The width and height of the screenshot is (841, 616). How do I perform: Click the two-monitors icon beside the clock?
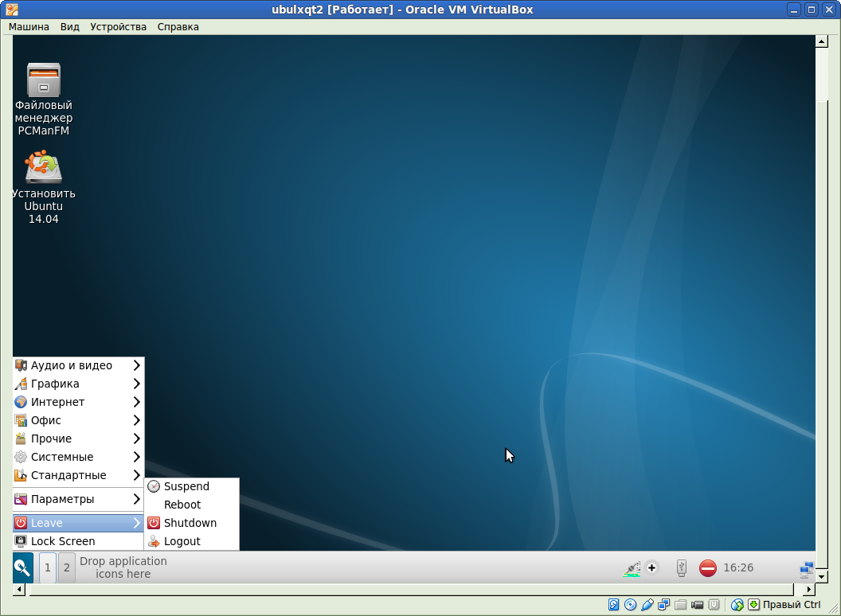[806, 569]
